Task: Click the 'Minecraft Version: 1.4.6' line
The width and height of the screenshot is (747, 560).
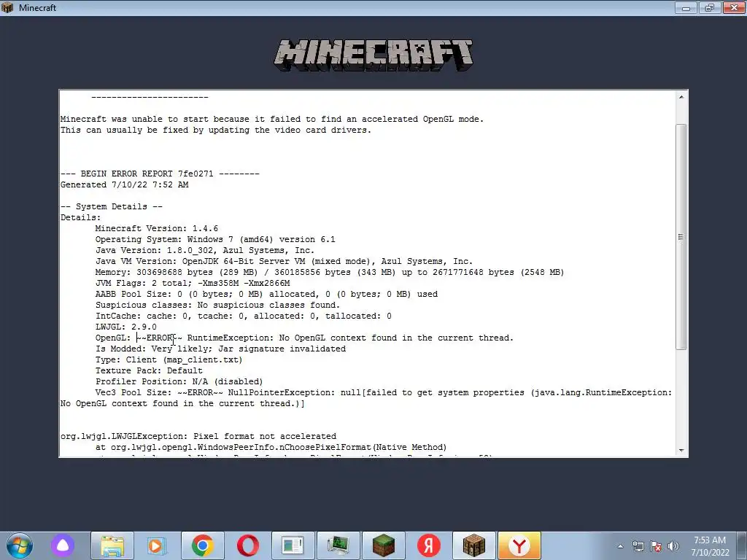Action: coord(157,228)
